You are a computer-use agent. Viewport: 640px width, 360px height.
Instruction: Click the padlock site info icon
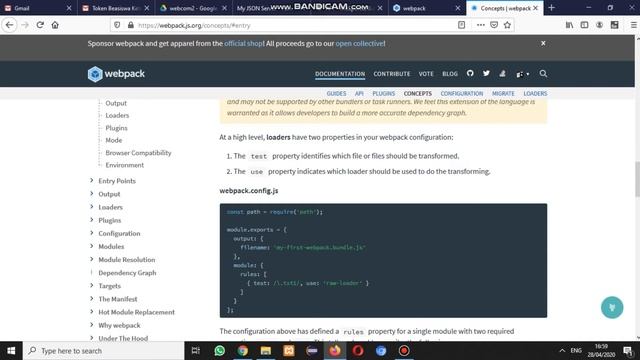131,25
